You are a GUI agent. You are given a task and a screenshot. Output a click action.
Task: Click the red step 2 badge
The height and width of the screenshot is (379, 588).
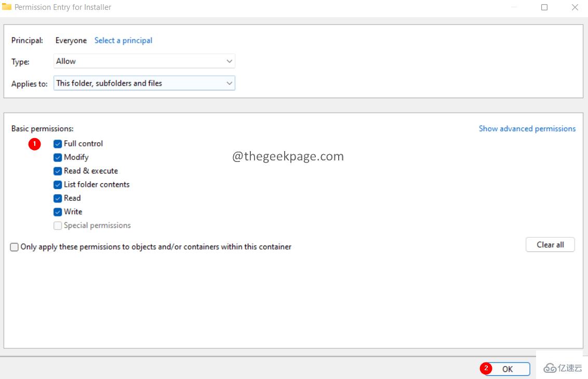[x=486, y=369]
